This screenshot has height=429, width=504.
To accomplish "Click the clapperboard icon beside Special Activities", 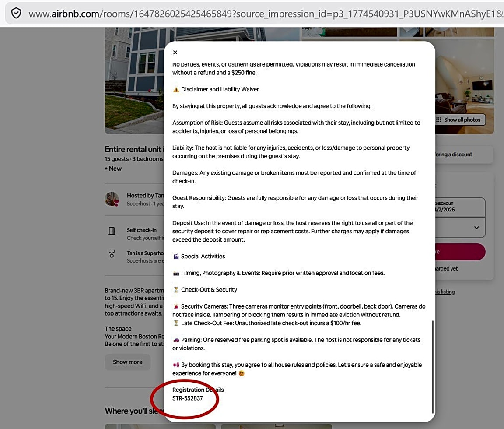I will point(176,257).
